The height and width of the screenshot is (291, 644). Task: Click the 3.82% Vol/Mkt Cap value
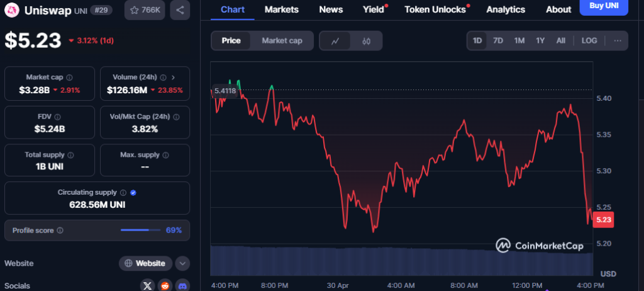tap(145, 129)
